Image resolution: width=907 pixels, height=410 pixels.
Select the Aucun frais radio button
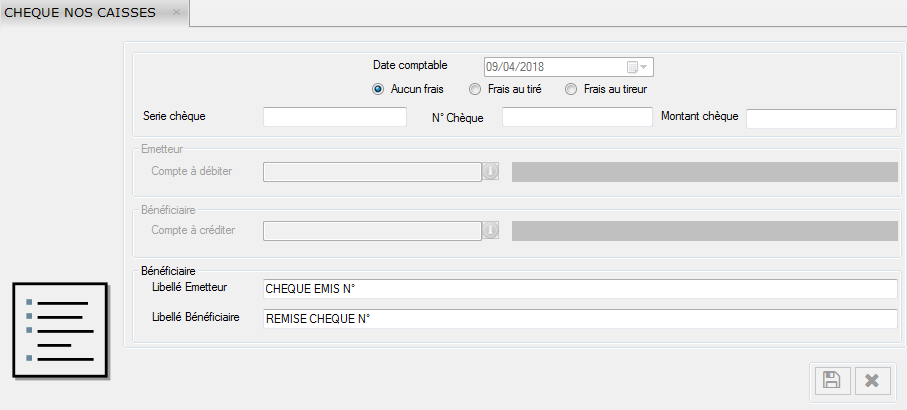(x=378, y=89)
